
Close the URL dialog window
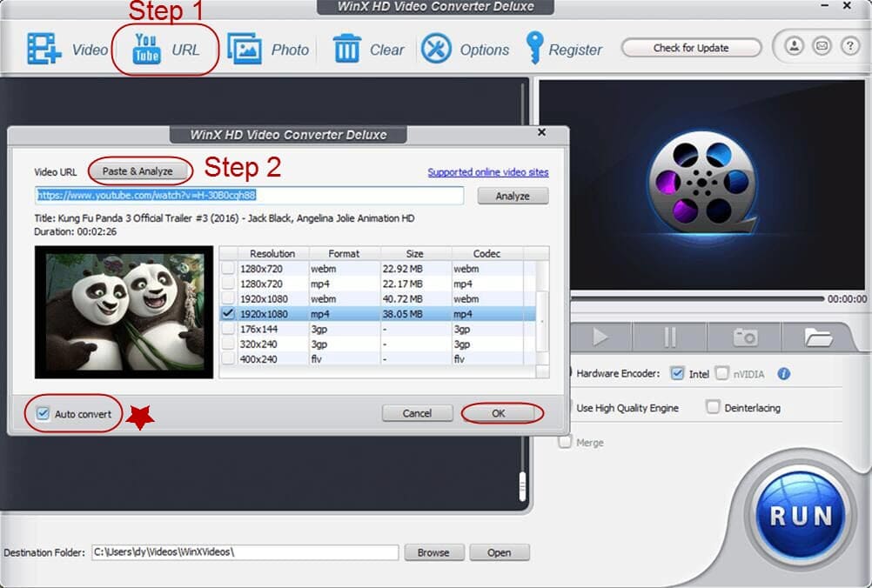(x=541, y=132)
